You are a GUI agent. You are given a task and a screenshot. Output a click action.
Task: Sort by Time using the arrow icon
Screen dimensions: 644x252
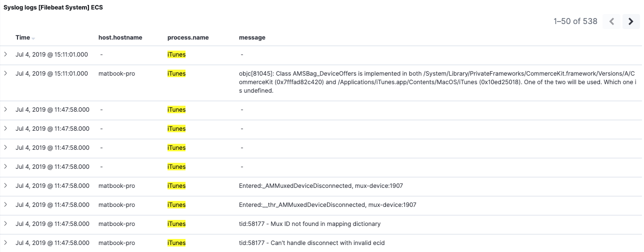(33, 39)
